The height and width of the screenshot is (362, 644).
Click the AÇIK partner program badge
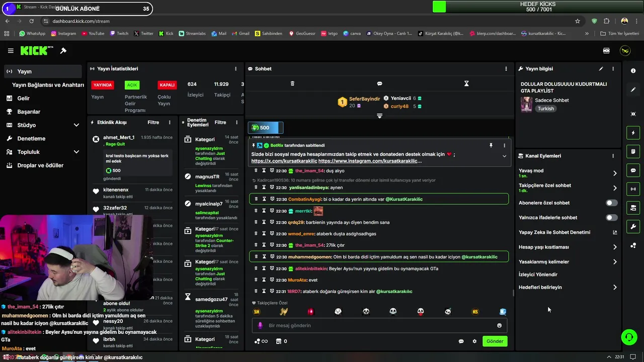132,85
